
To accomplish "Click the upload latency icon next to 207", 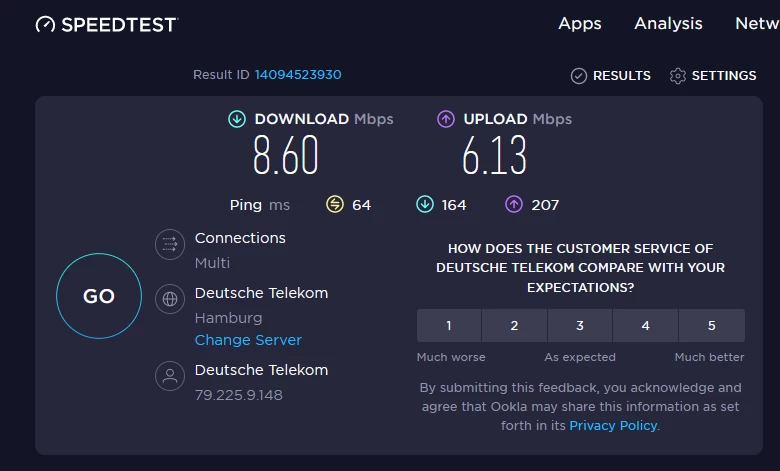I will (x=514, y=205).
